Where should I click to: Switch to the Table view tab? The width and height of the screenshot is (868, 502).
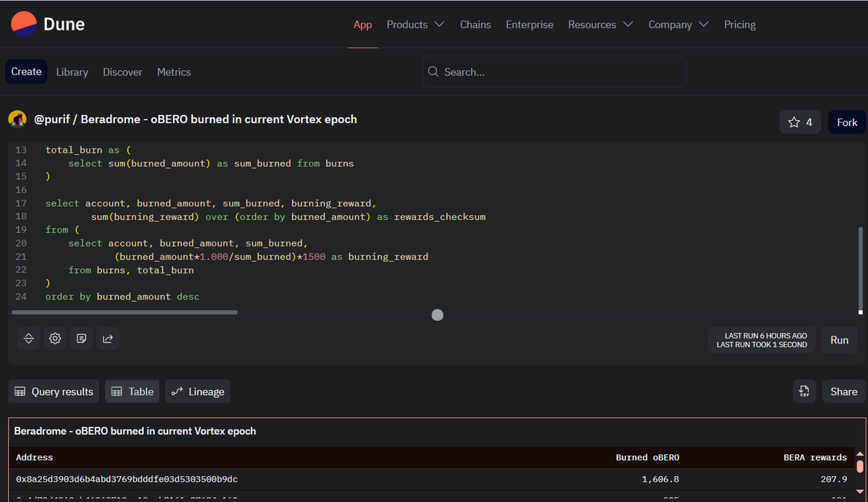132,391
